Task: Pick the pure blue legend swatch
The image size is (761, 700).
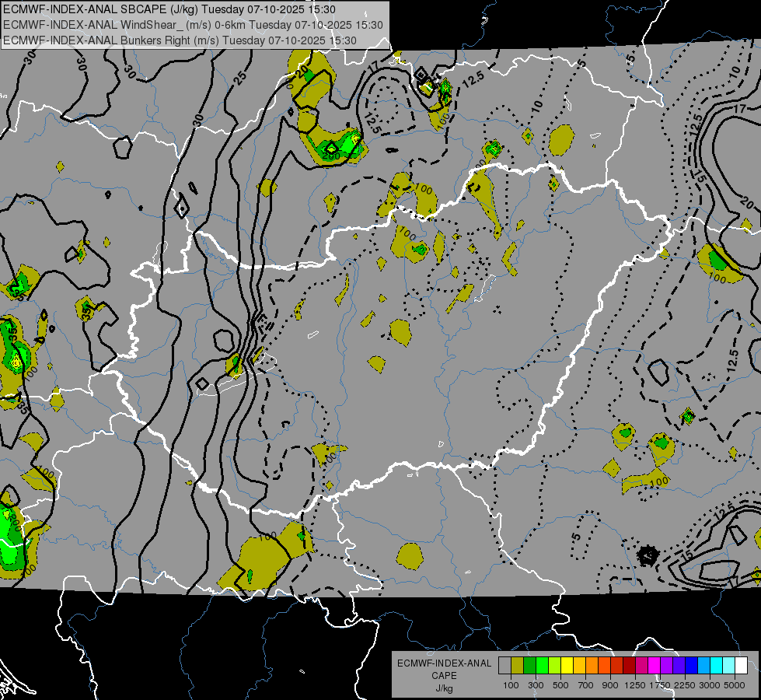Action: tap(692, 666)
